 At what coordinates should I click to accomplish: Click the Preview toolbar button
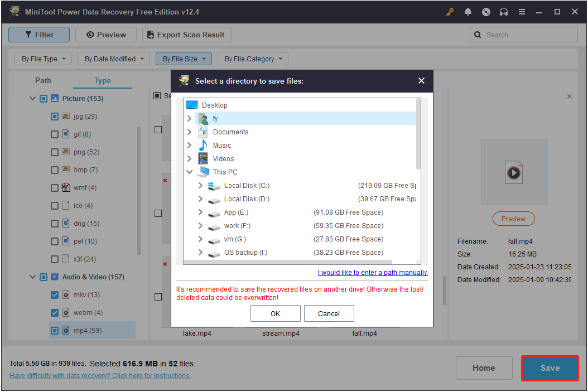click(106, 35)
